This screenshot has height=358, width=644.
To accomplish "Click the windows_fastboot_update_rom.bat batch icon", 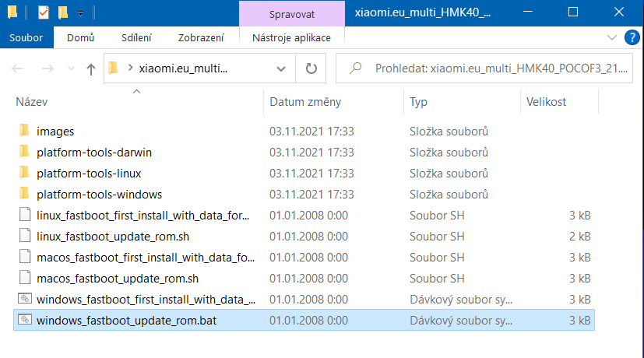I will pos(25,319).
